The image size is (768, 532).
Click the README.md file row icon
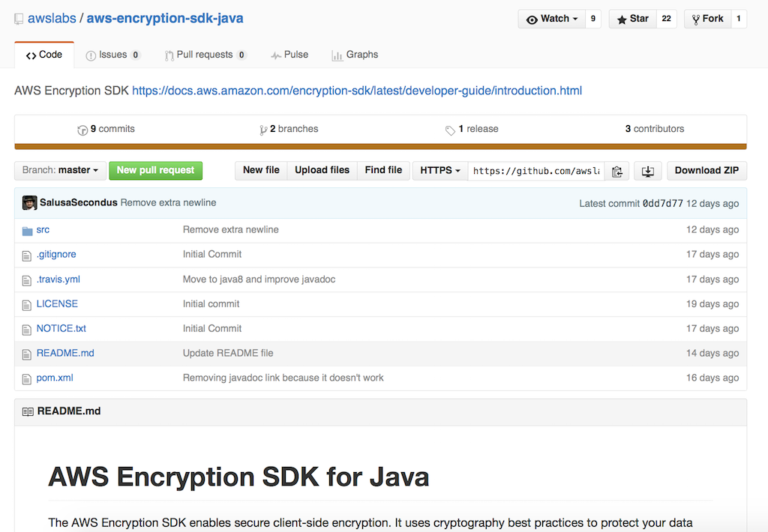pos(26,354)
